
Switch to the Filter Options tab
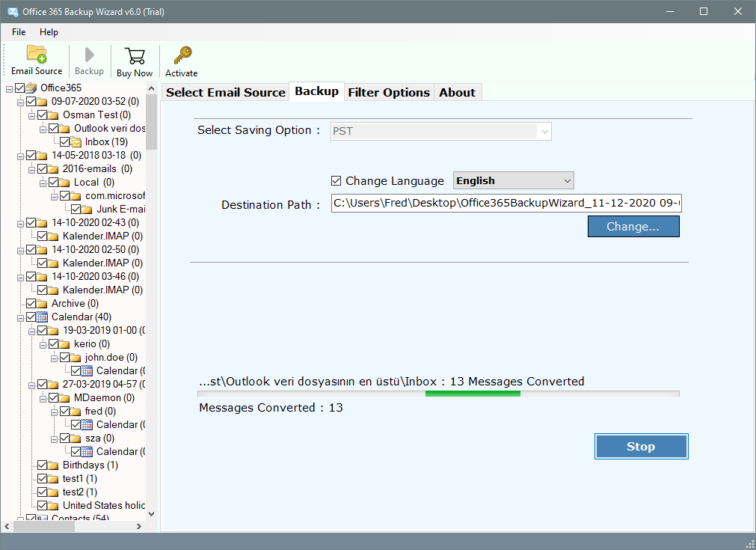(x=389, y=92)
